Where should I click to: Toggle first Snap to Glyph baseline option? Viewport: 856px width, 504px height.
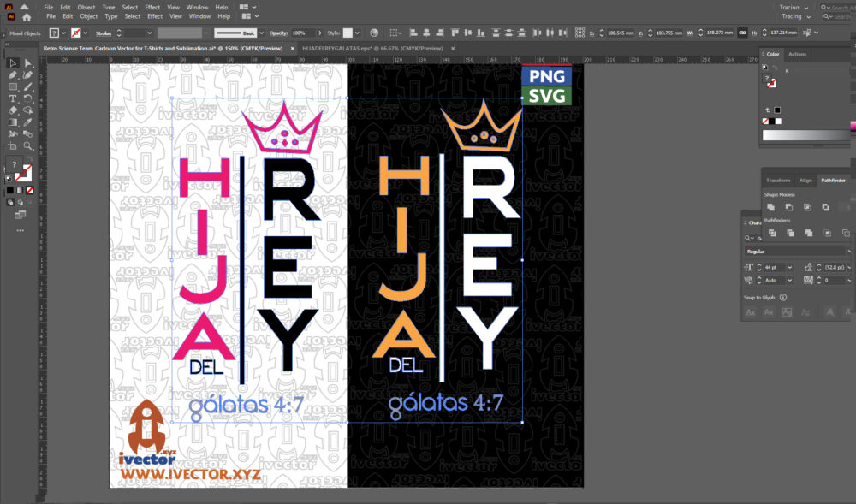click(x=750, y=312)
